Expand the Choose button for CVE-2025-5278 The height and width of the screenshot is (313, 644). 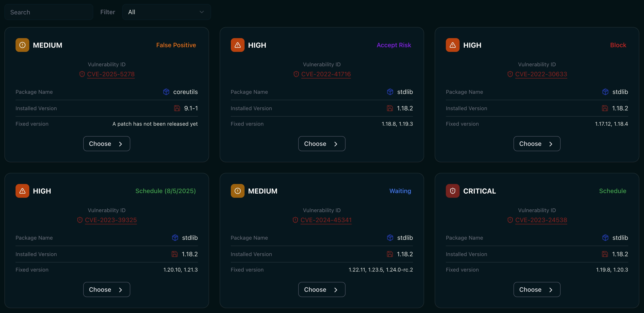[x=107, y=144]
